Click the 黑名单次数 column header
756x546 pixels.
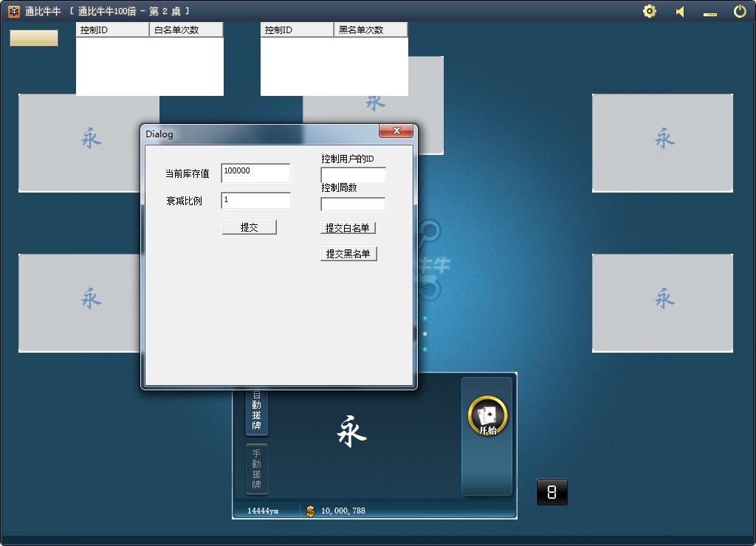point(371,30)
